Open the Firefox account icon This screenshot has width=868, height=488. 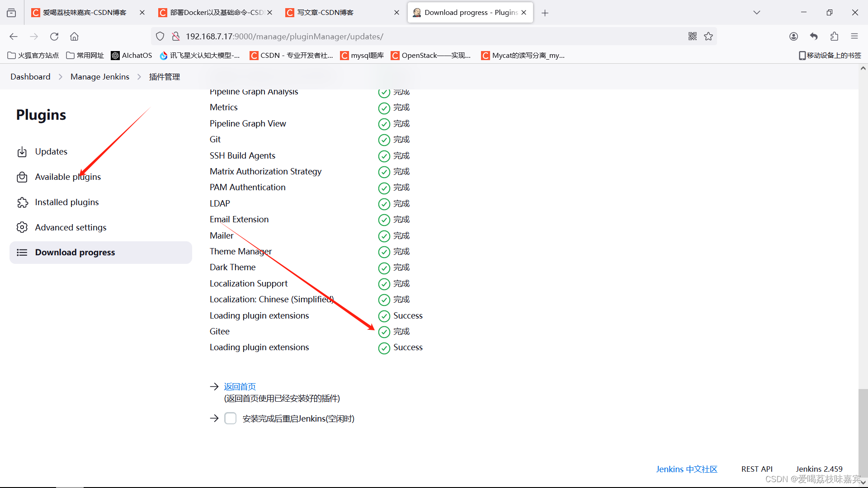[x=793, y=36]
